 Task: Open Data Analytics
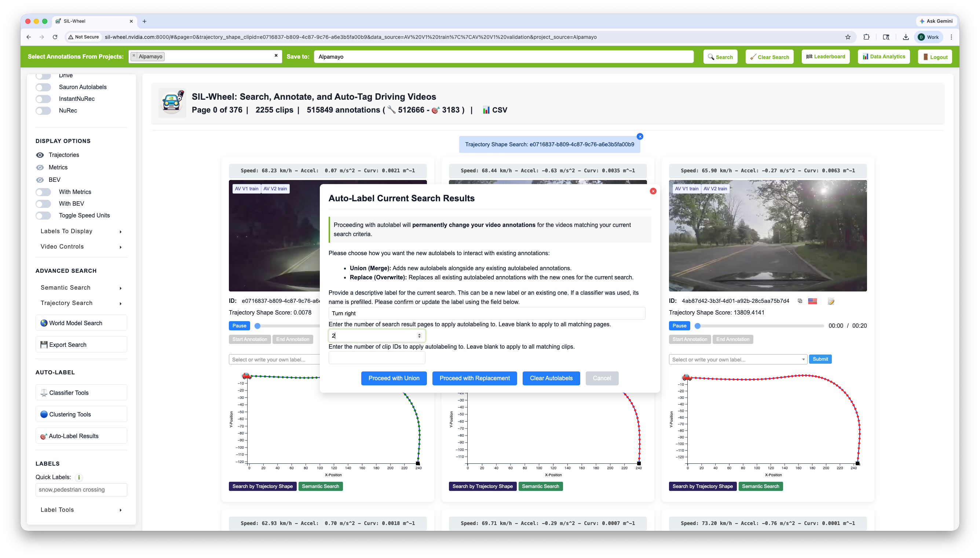[884, 57]
